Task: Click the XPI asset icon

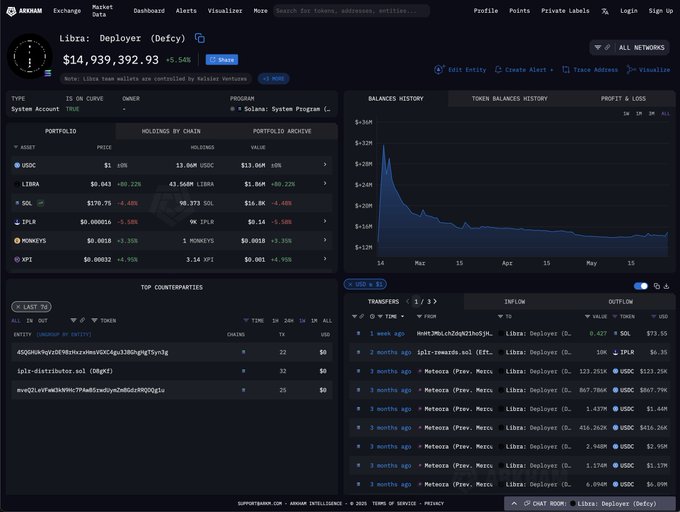Action: coord(17,260)
